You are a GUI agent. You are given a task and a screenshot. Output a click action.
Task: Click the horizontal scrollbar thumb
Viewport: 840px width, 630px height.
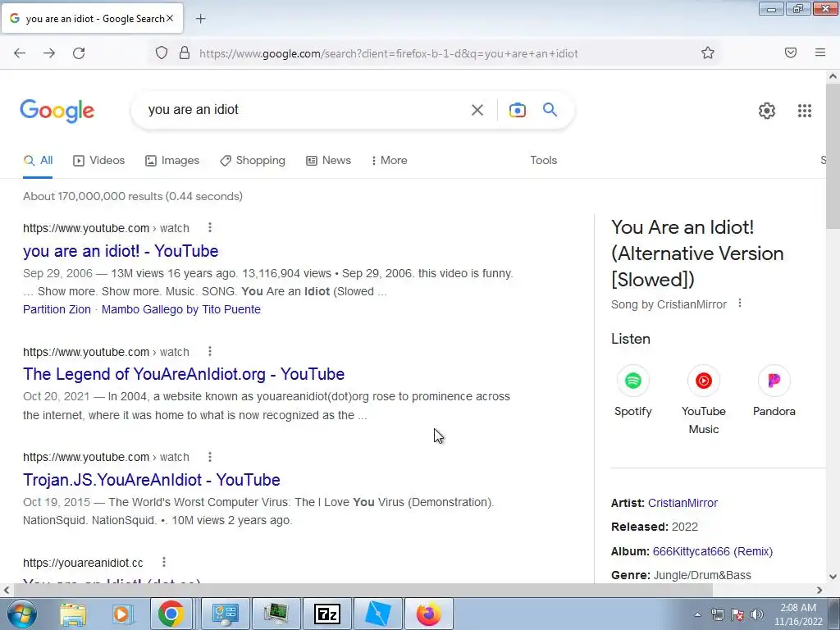tap(363, 591)
